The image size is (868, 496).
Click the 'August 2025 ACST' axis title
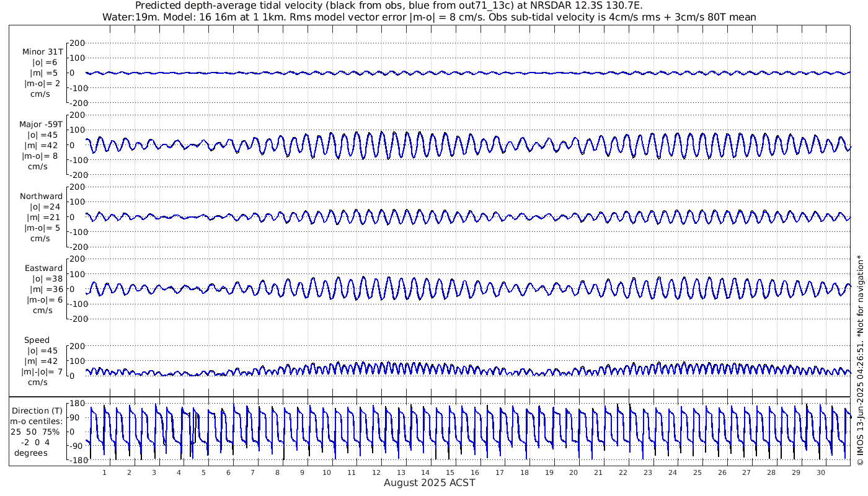tap(430, 482)
